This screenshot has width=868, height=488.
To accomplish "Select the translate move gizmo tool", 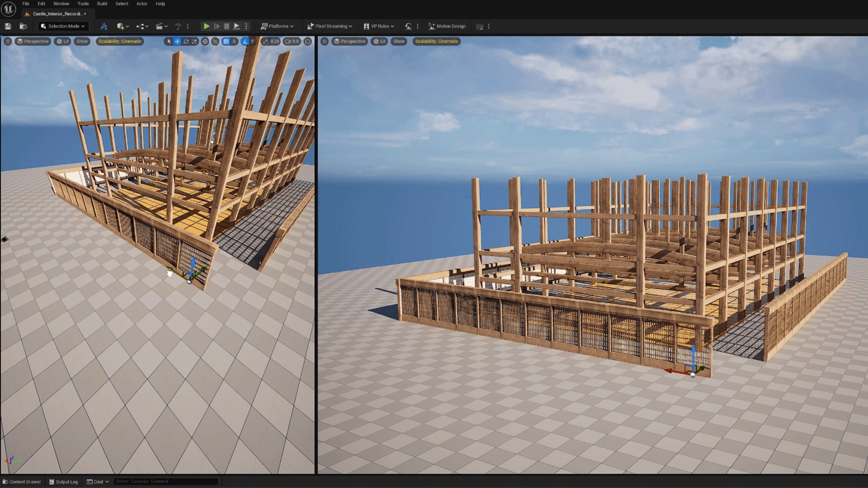I will (x=177, y=41).
